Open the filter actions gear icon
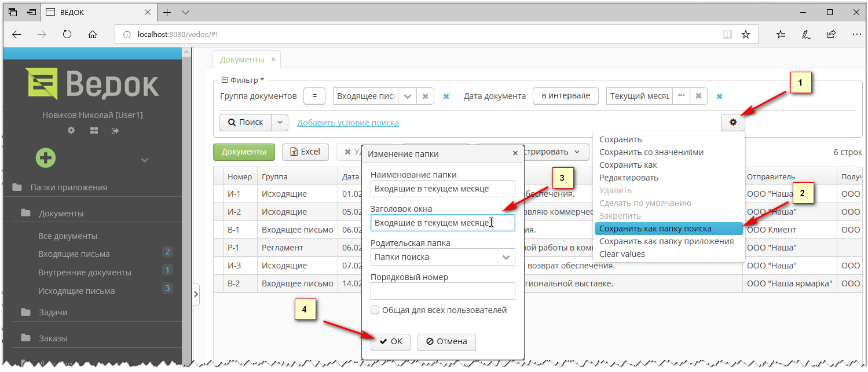 pos(733,122)
